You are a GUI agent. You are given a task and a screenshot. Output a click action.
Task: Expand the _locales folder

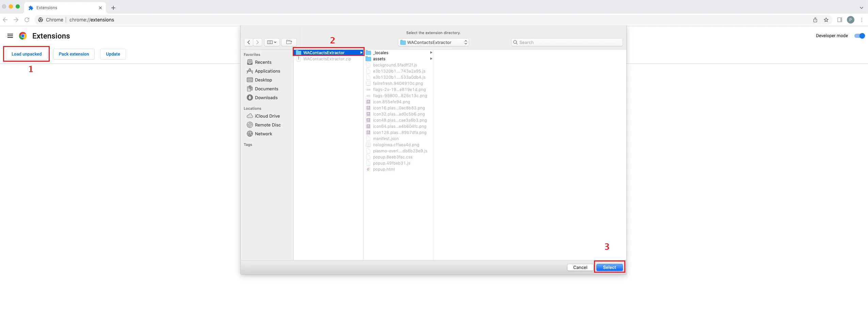431,52
